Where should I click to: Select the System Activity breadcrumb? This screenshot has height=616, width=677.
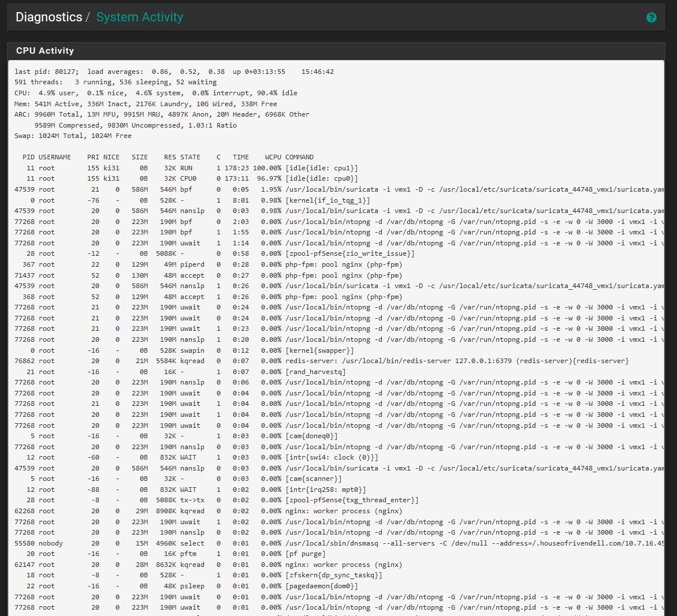139,17
